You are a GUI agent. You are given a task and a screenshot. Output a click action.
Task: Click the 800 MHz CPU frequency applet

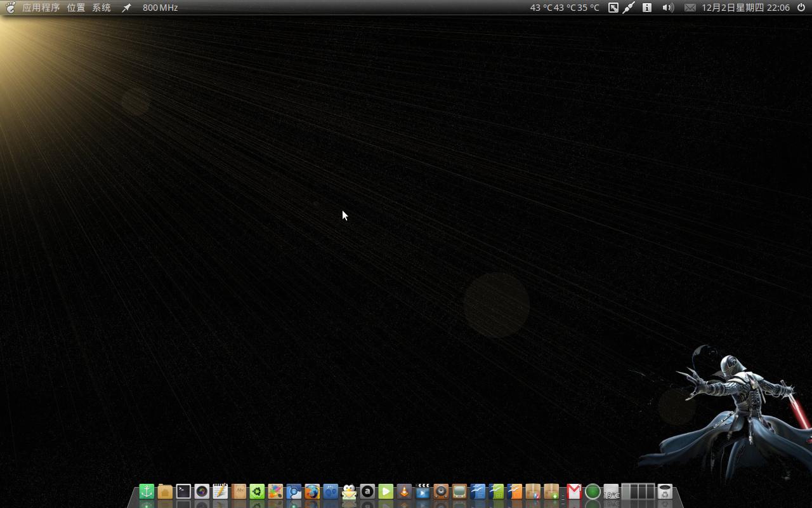[x=160, y=8]
